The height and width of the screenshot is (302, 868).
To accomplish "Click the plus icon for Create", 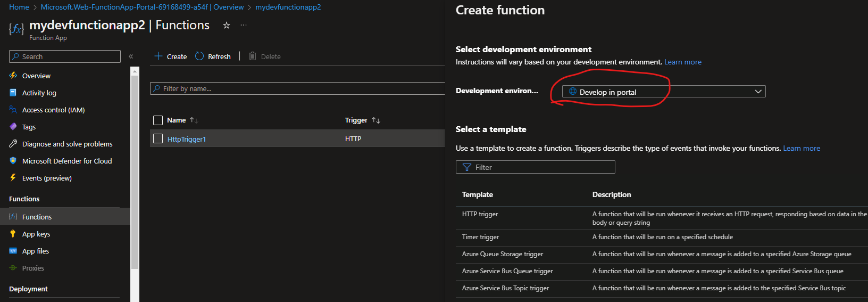I will [158, 56].
